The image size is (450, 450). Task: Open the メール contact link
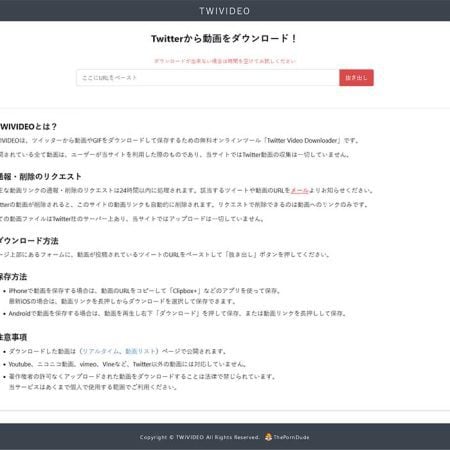tap(300, 191)
